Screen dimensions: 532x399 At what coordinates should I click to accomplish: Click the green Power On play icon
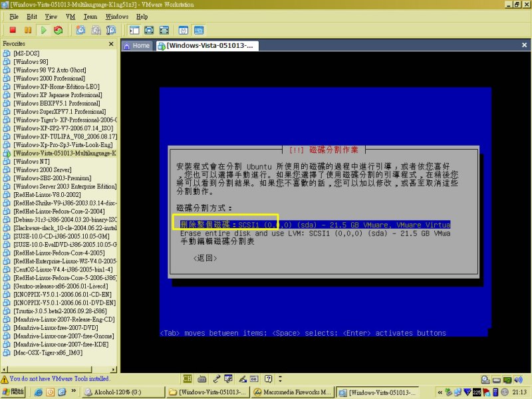coord(43,30)
